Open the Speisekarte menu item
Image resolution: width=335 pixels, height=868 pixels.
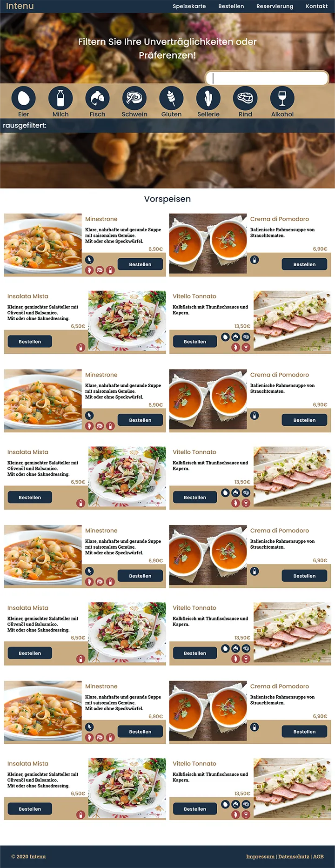pos(189,7)
